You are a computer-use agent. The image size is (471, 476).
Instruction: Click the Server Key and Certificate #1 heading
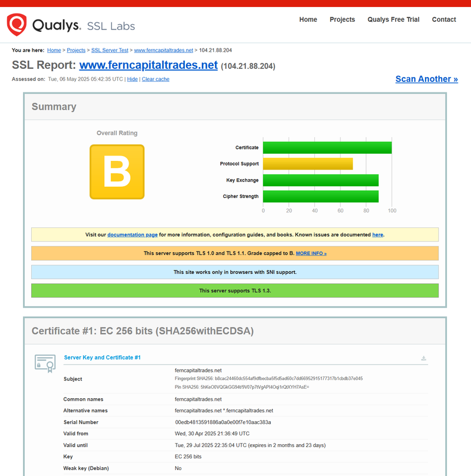[x=102, y=358]
